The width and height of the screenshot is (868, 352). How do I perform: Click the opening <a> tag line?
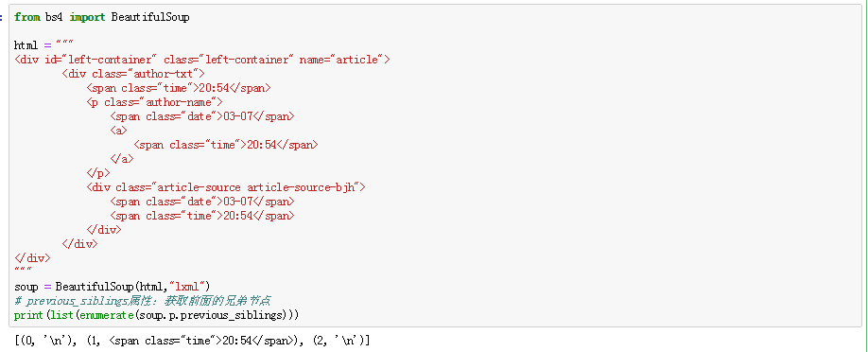(x=118, y=131)
